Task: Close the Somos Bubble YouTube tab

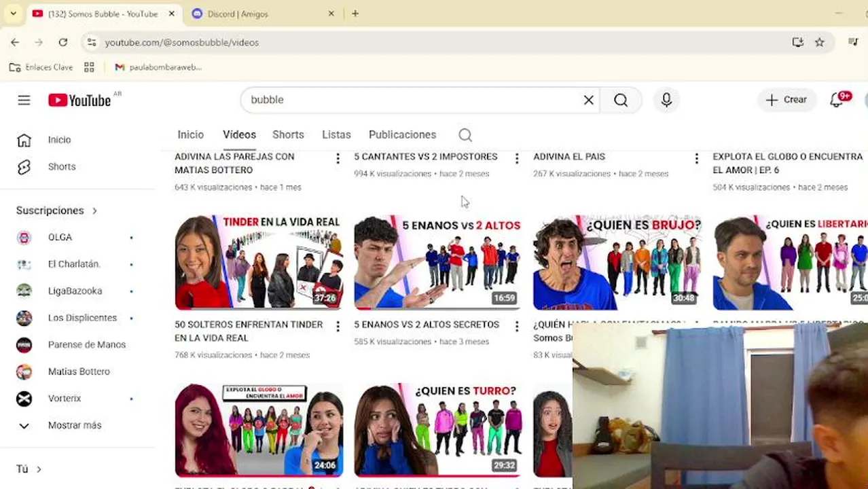Action: click(x=172, y=14)
